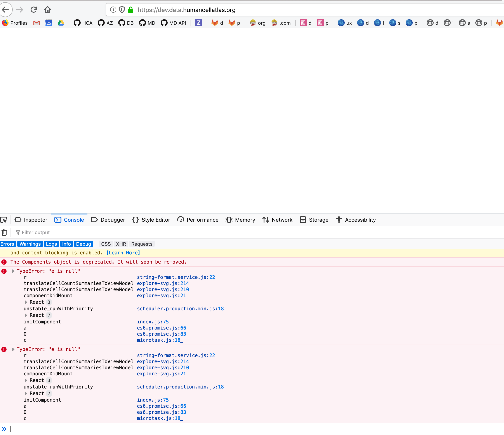Click the tracking protection shield icon
Image resolution: width=504 pixels, height=435 pixels.
click(x=122, y=10)
